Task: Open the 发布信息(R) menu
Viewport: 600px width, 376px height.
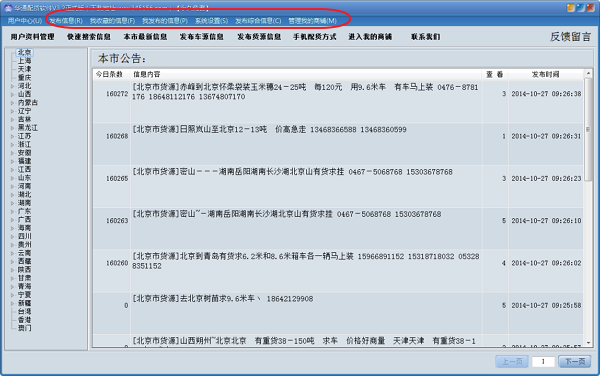Action: coord(66,21)
